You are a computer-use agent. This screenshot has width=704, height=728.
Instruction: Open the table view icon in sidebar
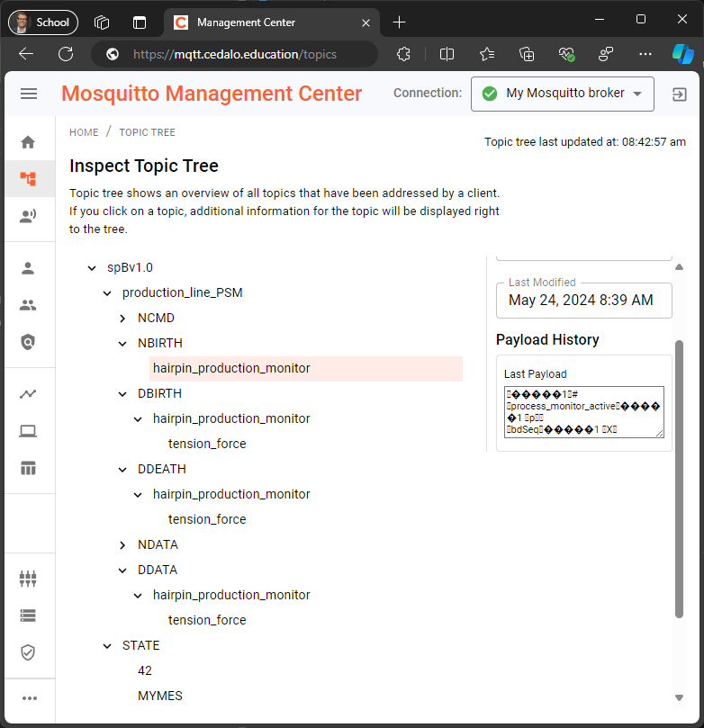28,468
